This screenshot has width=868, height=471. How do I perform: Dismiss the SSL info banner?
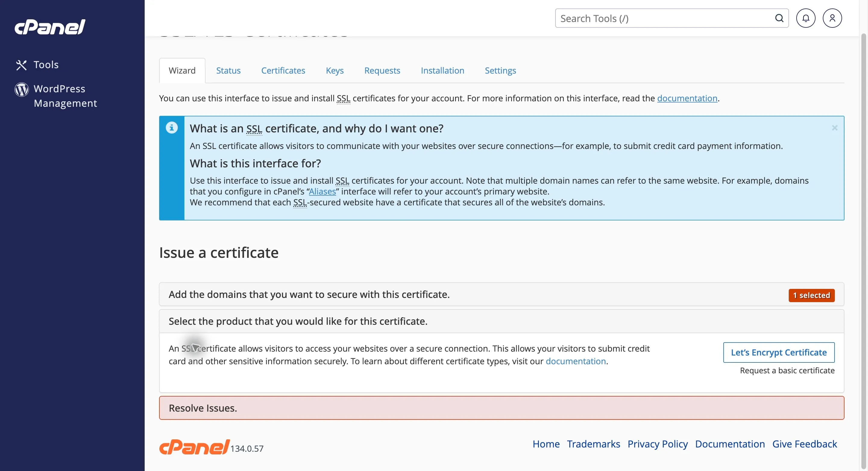point(834,128)
